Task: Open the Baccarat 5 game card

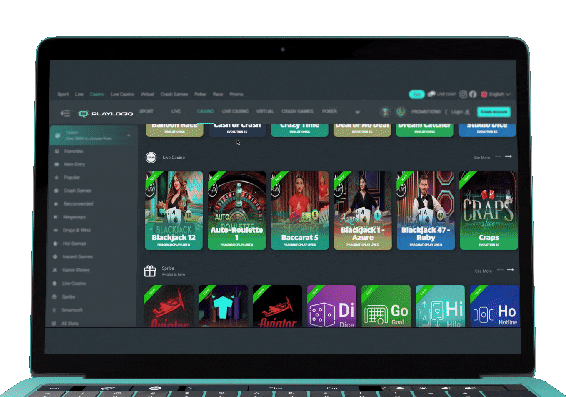Action: 300,210
